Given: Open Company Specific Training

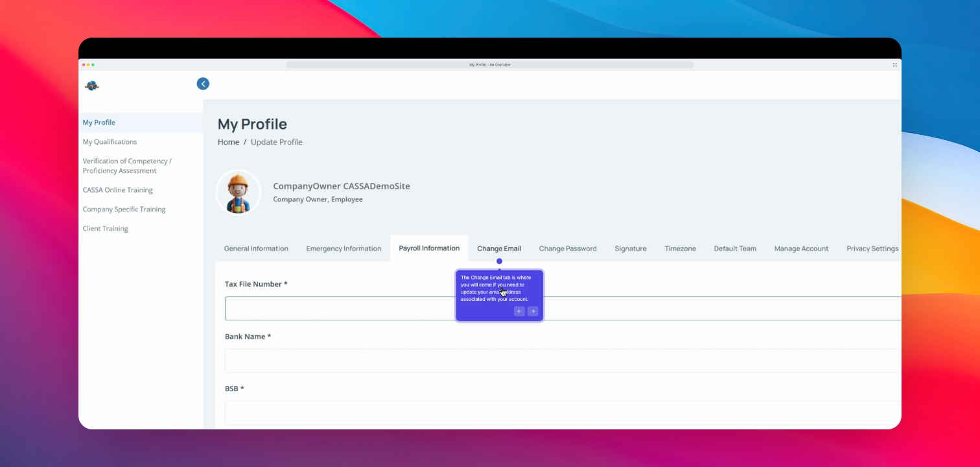Looking at the screenshot, I should (x=124, y=210).
